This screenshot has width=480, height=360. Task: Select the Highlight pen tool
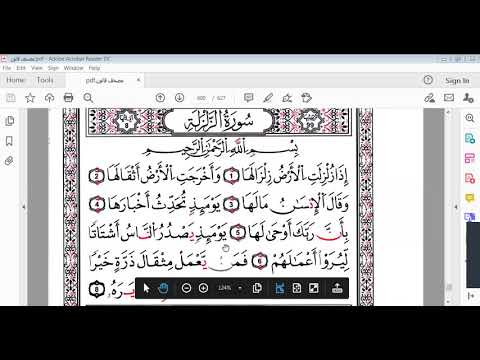(x=268, y=98)
